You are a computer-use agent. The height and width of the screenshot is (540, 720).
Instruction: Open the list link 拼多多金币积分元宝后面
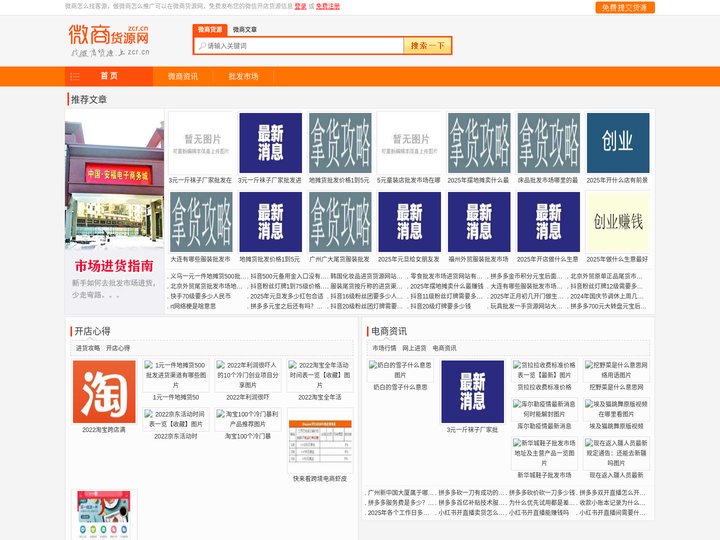pyautogui.click(x=526, y=276)
